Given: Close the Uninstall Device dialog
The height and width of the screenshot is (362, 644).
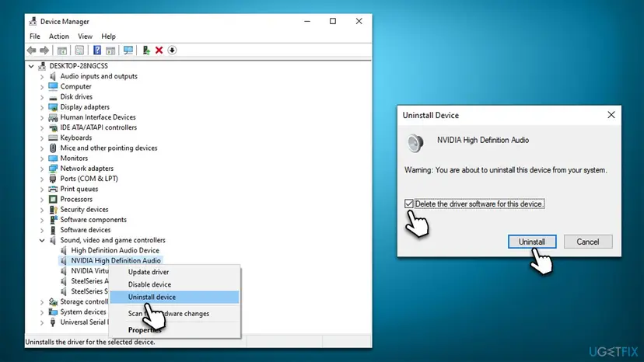Looking at the screenshot, I should (x=611, y=115).
